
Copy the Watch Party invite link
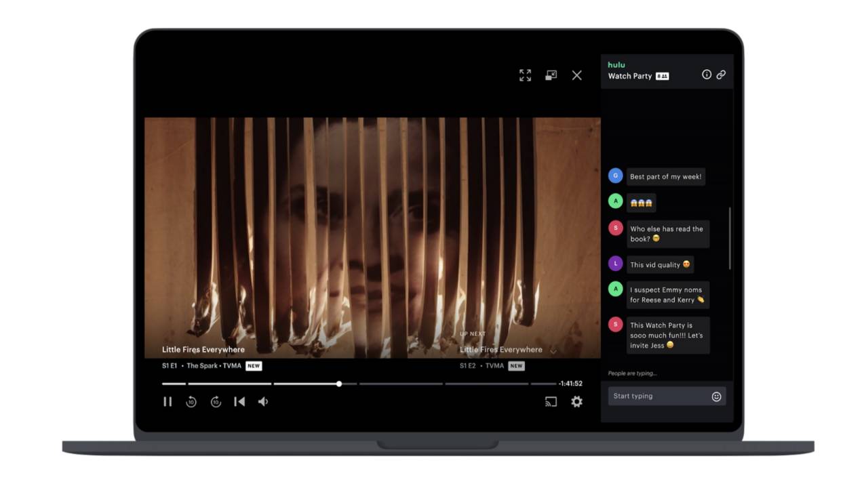(721, 75)
